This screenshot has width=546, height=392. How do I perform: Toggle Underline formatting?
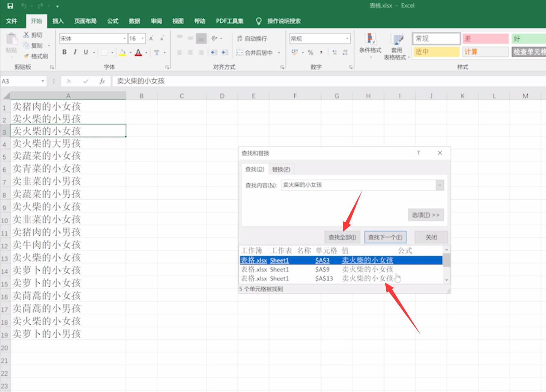[85, 52]
